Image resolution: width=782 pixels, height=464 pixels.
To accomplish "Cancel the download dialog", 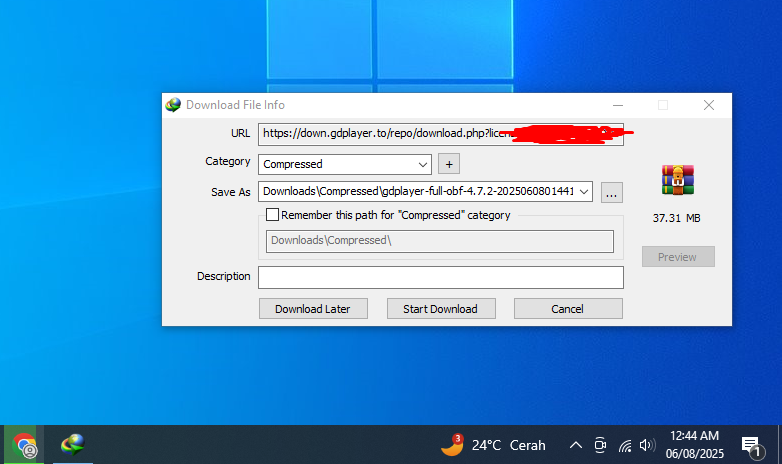I will point(568,309).
